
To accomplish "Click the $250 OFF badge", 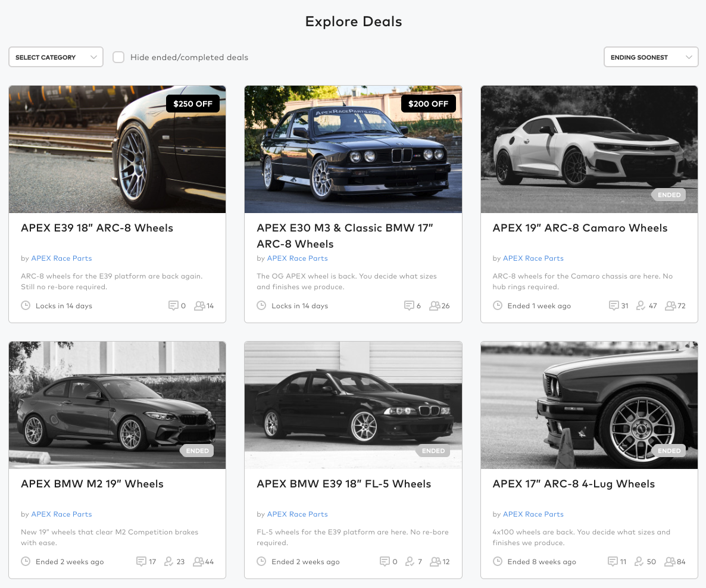I will [193, 104].
